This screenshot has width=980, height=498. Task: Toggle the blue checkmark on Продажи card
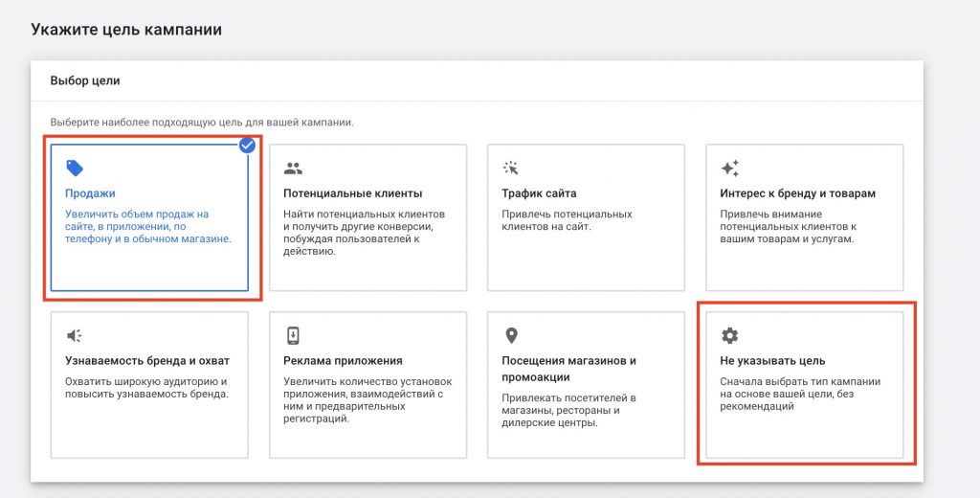coord(248,146)
